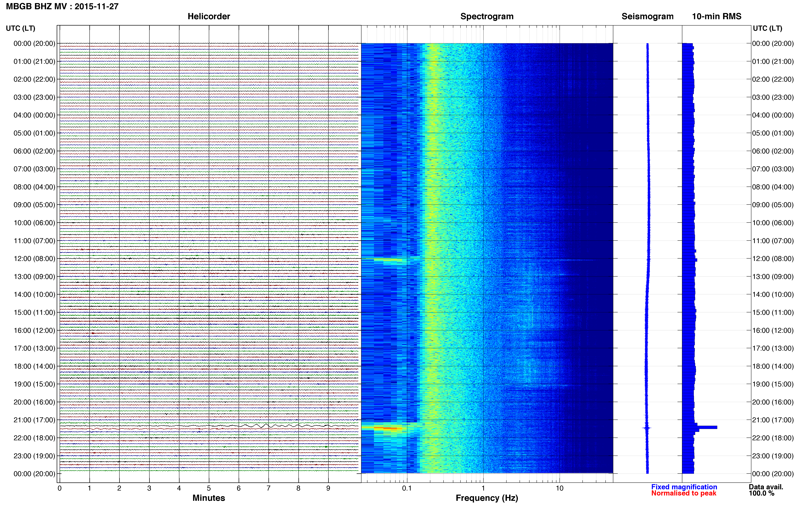Click the left '07:00 (03:00)' time label

34,169
